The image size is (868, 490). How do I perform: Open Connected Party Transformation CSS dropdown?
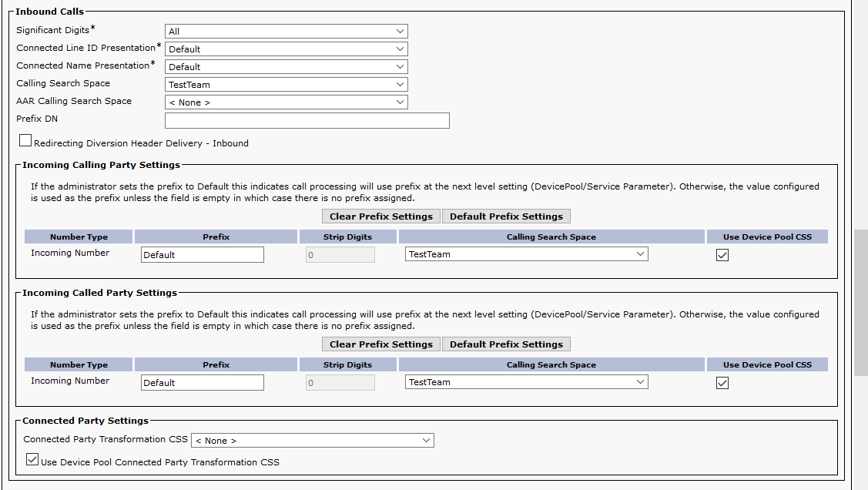click(313, 441)
